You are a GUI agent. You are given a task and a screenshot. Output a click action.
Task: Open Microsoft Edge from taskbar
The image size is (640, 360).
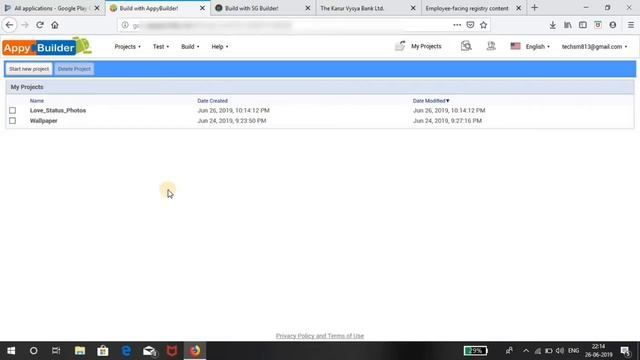point(126,351)
